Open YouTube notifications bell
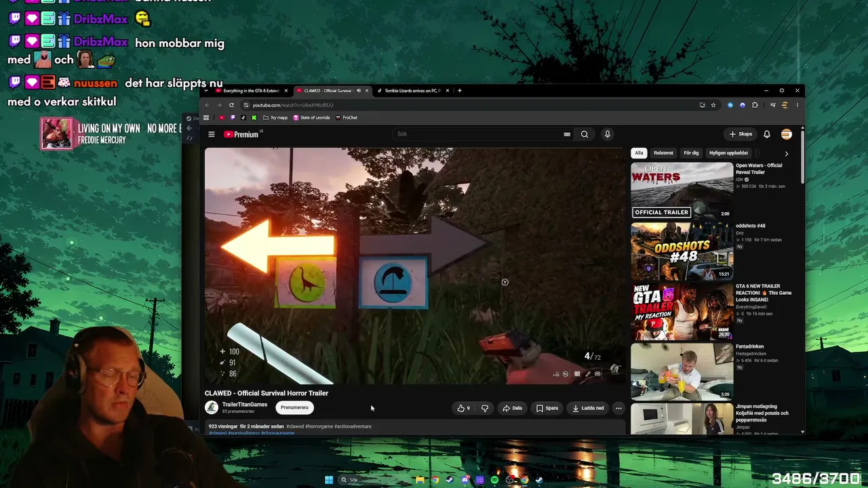The image size is (868, 488). (767, 134)
